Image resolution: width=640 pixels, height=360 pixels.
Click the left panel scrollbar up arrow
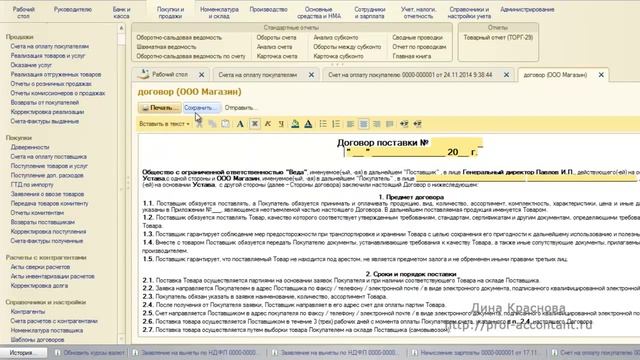tap(121, 28)
